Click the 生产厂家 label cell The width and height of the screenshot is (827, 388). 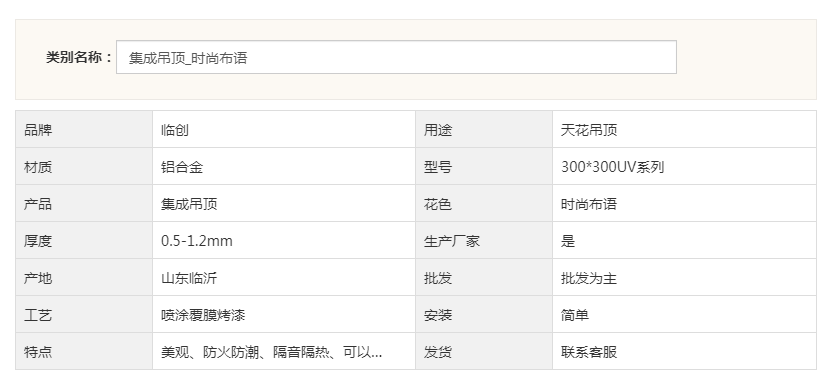point(484,240)
